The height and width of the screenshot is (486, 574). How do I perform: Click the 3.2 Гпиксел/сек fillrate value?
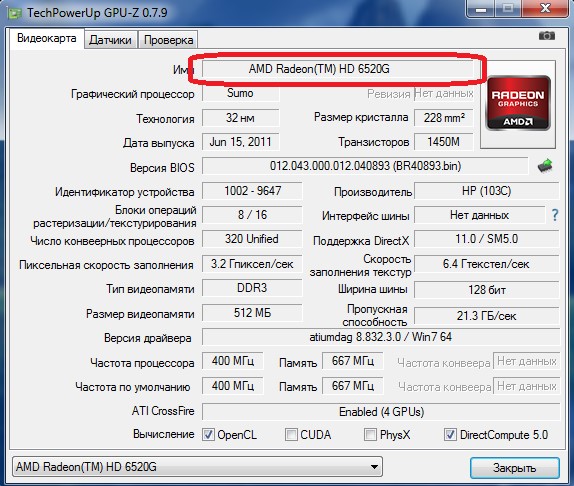(252, 264)
